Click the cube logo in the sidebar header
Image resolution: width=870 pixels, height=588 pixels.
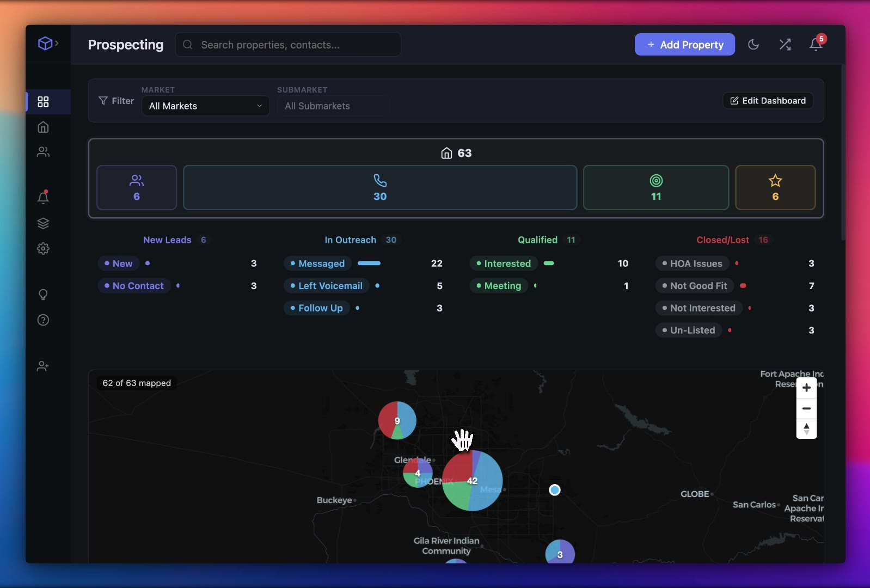(45, 43)
